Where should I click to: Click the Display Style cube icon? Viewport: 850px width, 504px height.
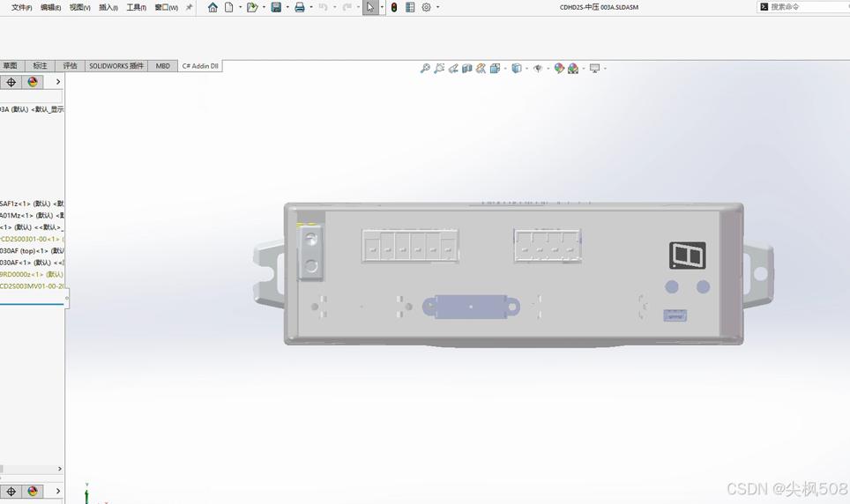click(x=517, y=68)
